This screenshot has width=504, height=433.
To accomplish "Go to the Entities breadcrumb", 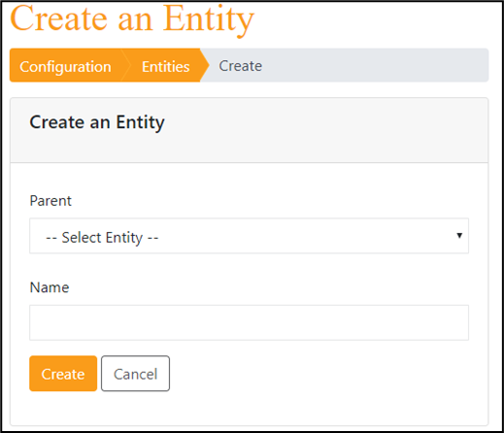I will 165,66.
